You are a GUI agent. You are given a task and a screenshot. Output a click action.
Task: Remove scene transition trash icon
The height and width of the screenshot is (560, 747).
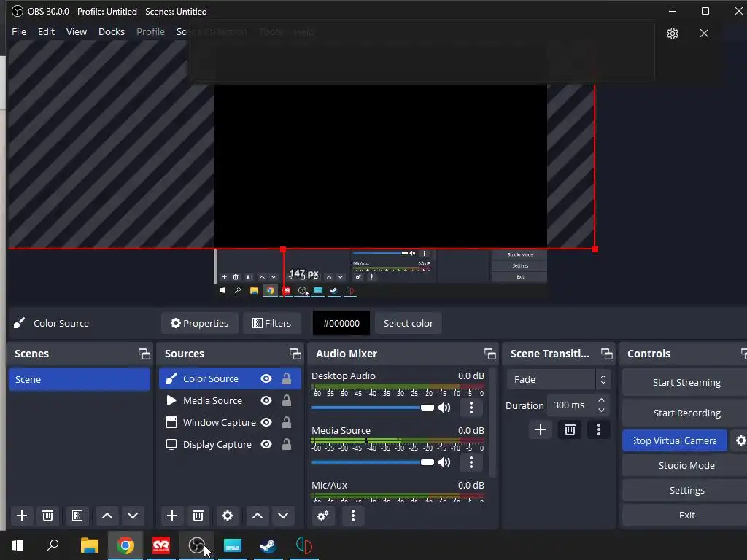[570, 430]
